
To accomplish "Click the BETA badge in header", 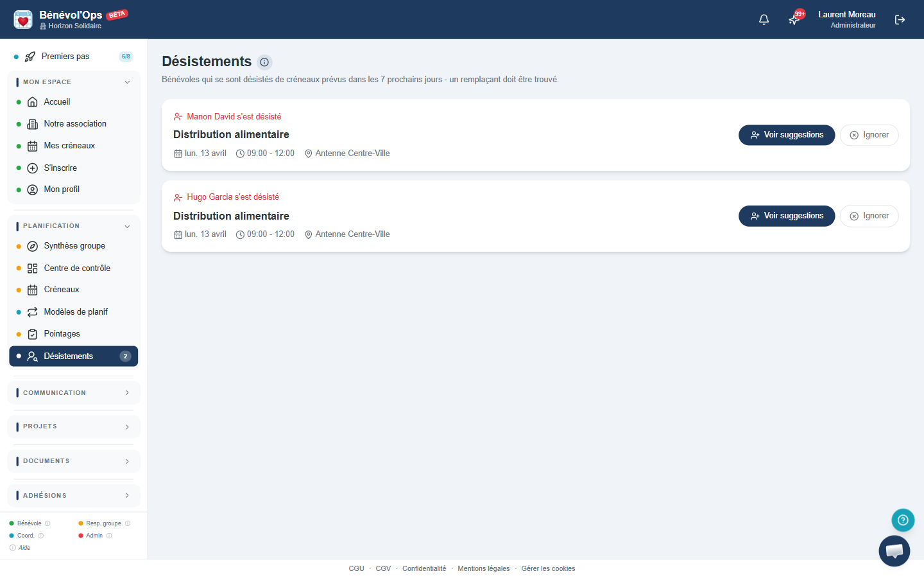I will click(x=117, y=15).
